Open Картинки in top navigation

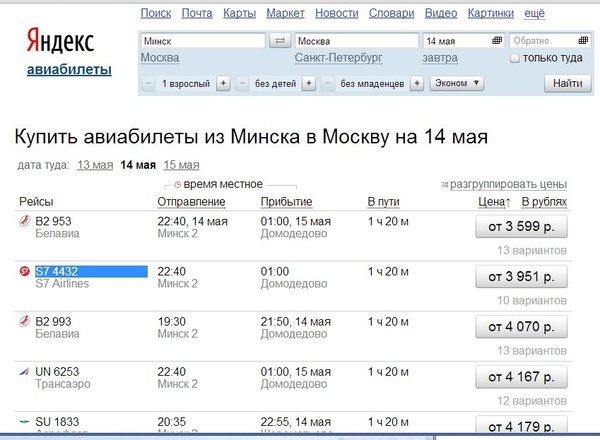tap(491, 13)
